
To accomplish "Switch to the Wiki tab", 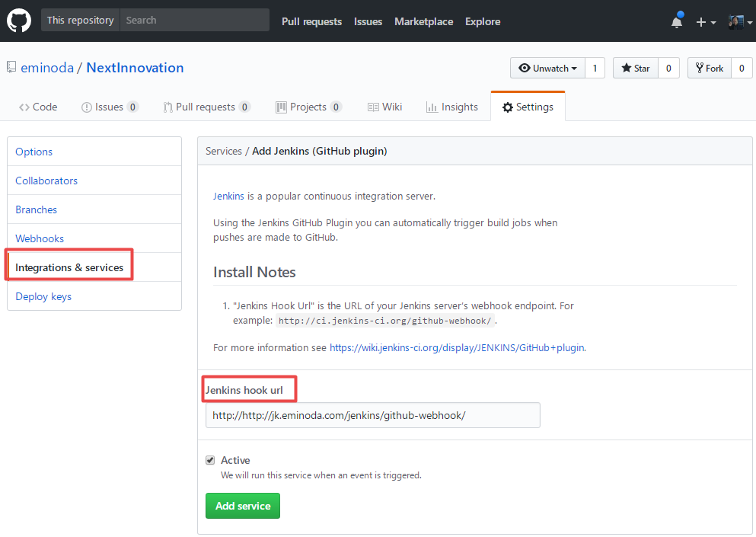I will 384,107.
